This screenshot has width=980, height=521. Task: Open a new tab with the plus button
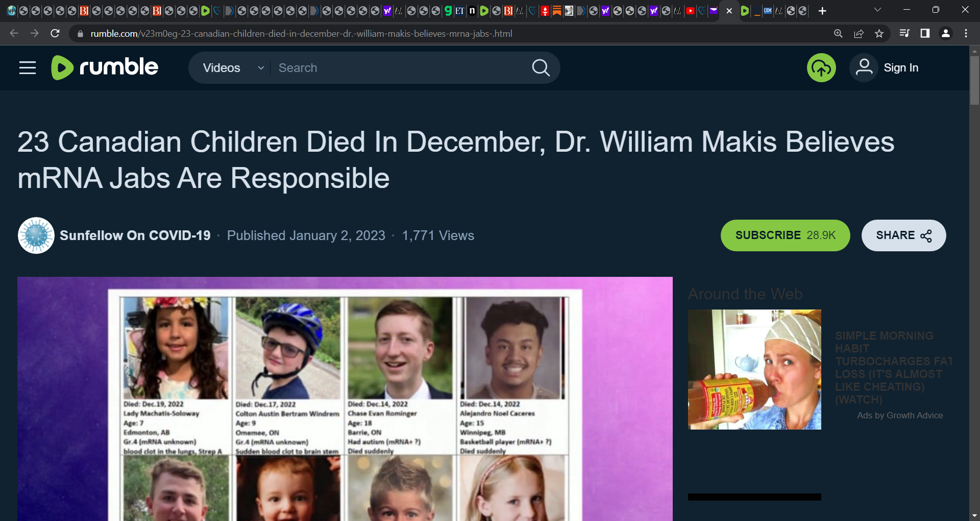click(822, 11)
